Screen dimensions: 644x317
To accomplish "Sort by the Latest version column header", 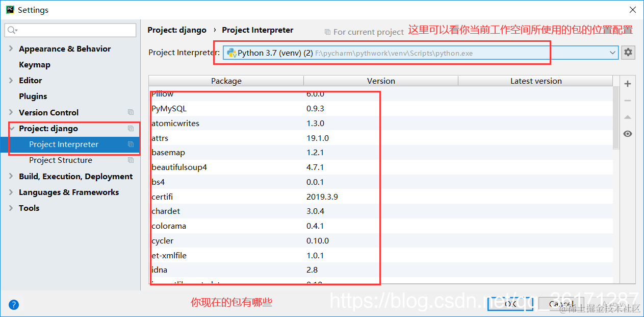I will pos(536,81).
